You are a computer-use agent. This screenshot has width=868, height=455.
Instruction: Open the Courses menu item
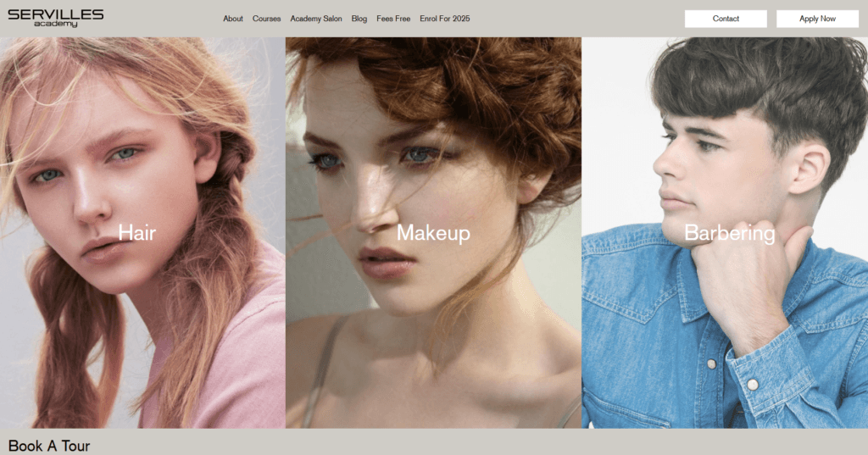pyautogui.click(x=266, y=19)
